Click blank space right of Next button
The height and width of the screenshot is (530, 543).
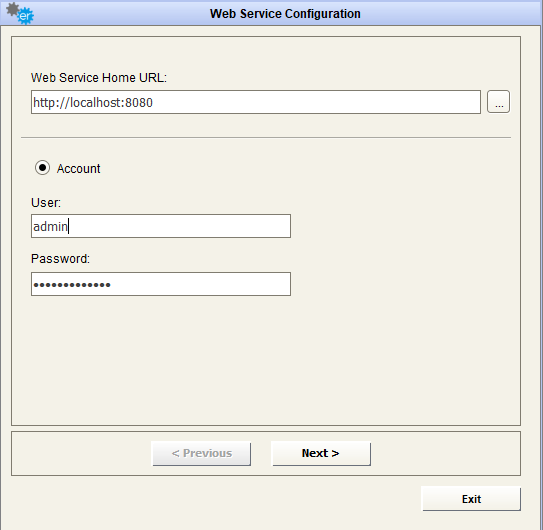click(445, 453)
